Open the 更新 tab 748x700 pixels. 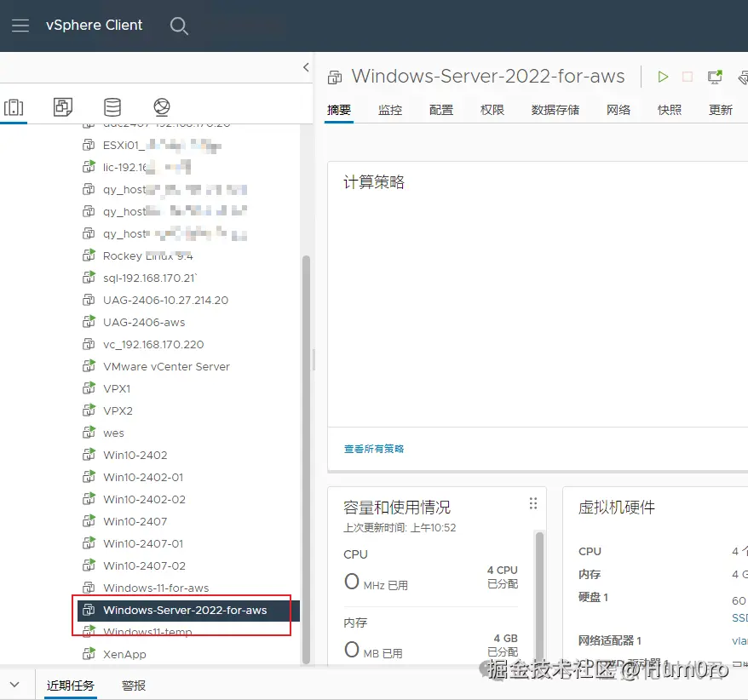tap(721, 110)
